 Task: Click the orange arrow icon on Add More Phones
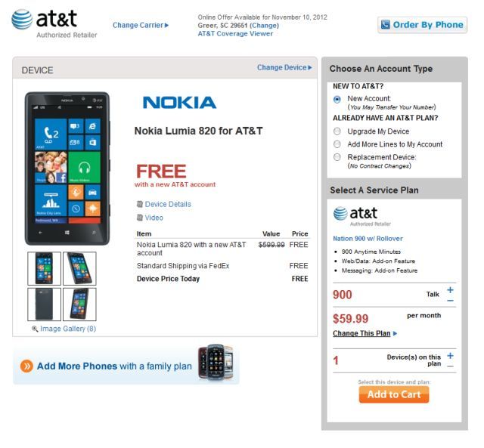tap(27, 366)
